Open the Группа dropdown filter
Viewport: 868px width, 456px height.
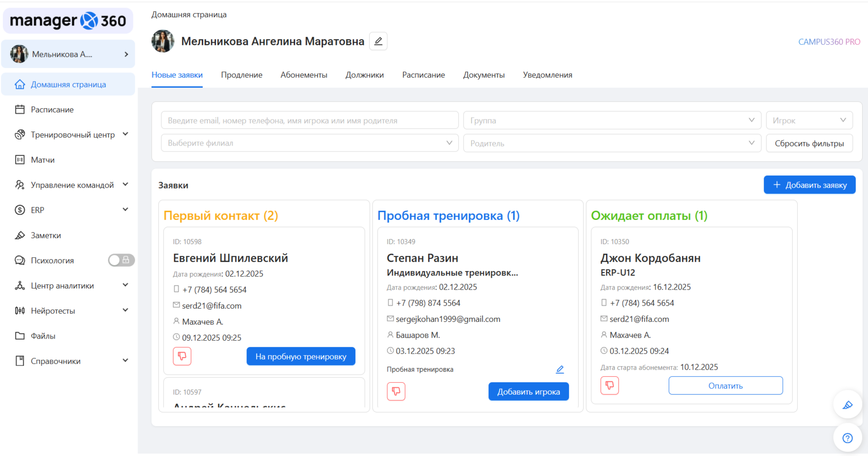click(612, 120)
